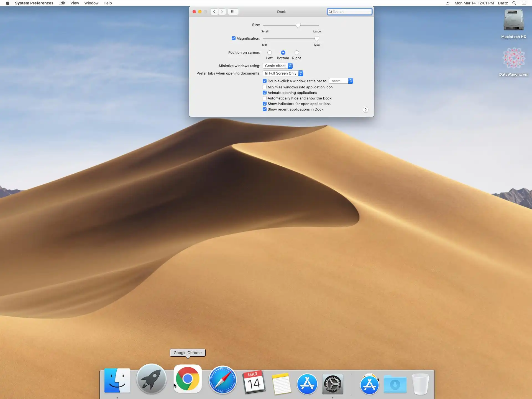Open Launchpad from the Dock

[151, 379]
